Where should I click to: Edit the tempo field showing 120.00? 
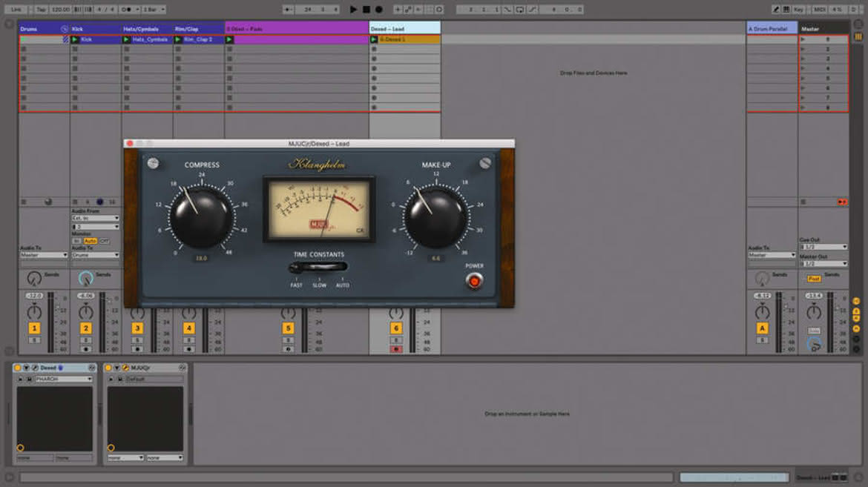61,10
